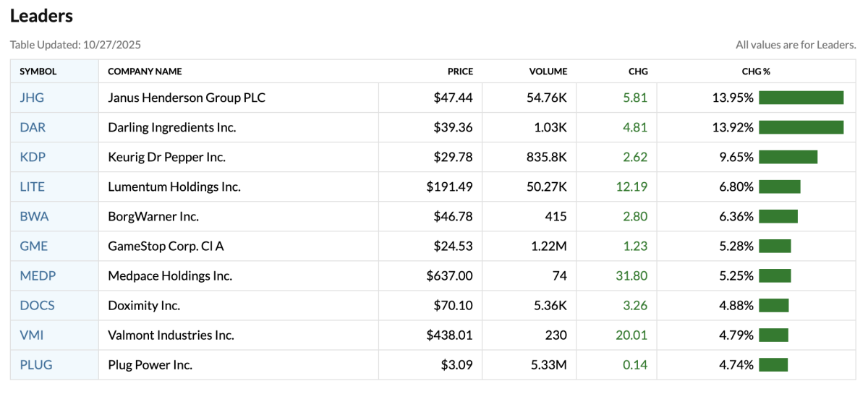Viewport: 868px width, 394px height.
Task: Open the LITE stock symbol
Action: click(x=33, y=187)
